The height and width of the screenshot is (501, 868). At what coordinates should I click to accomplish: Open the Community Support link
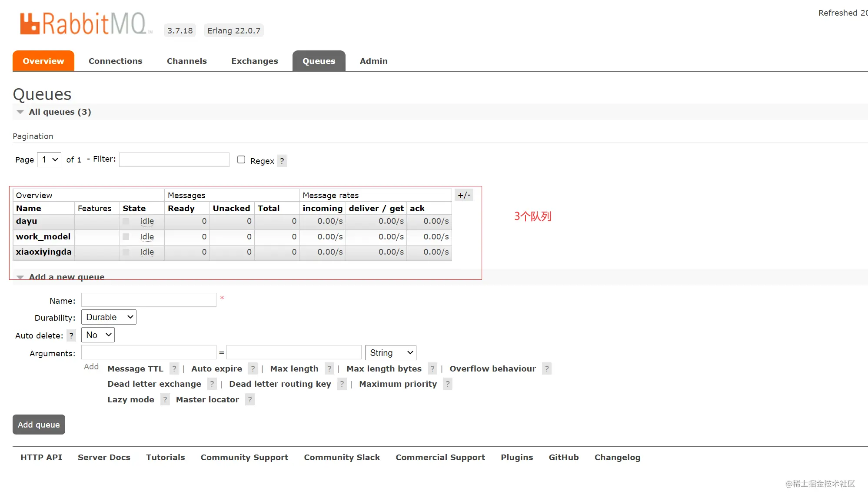(x=244, y=458)
